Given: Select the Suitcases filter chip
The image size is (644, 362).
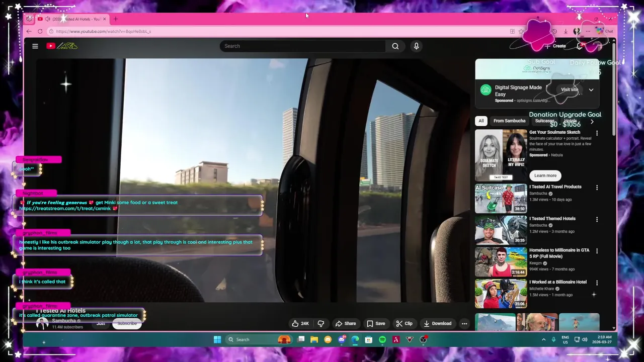Looking at the screenshot, I should click(544, 121).
